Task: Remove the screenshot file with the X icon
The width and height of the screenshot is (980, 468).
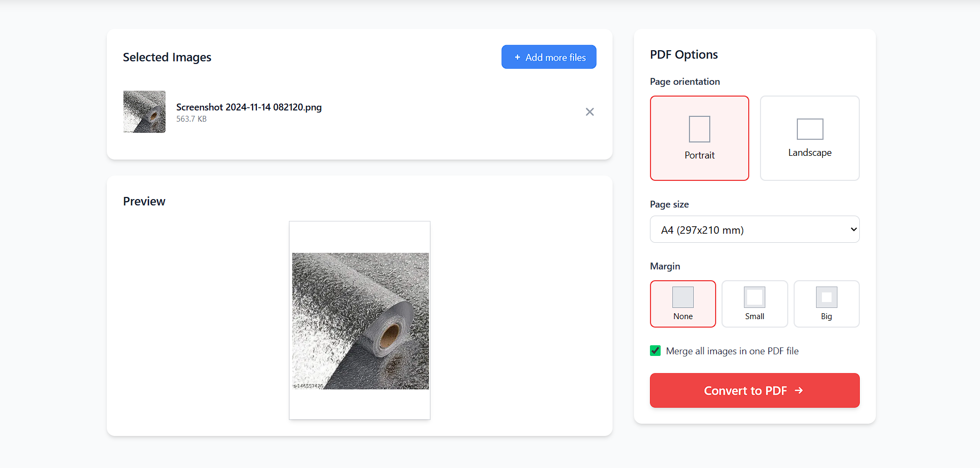Action: (x=590, y=112)
